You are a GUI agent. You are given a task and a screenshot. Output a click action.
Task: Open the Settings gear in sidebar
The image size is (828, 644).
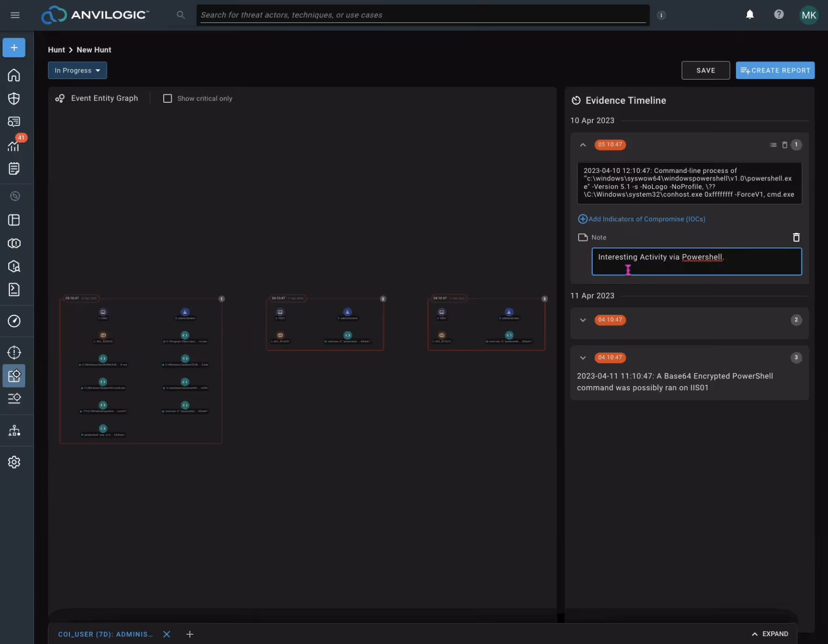click(14, 462)
